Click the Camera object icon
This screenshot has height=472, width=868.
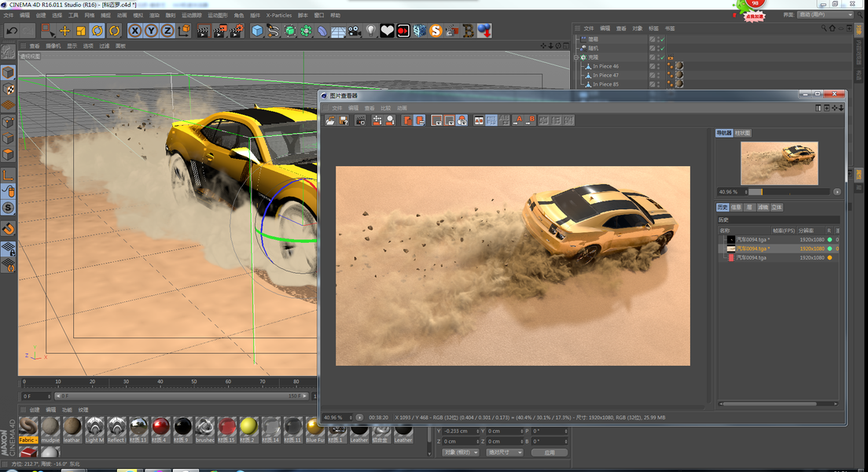(x=355, y=31)
